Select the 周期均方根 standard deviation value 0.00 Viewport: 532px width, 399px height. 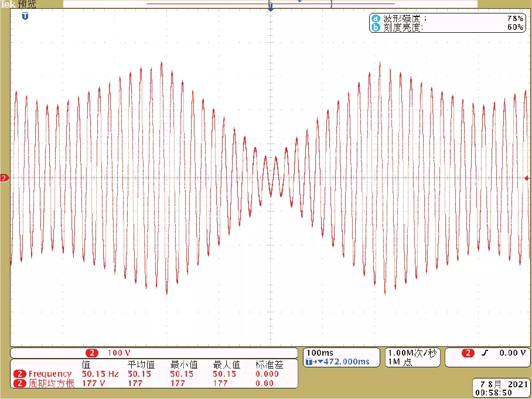[x=264, y=383]
